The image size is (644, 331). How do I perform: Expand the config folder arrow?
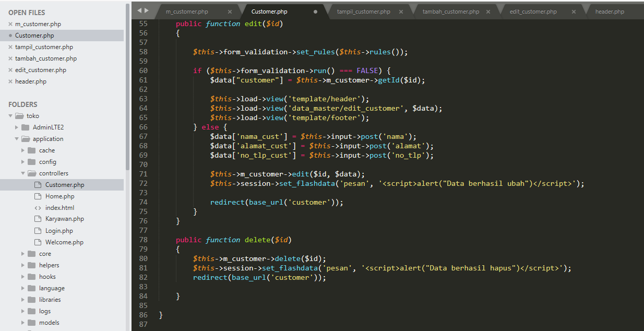click(23, 162)
